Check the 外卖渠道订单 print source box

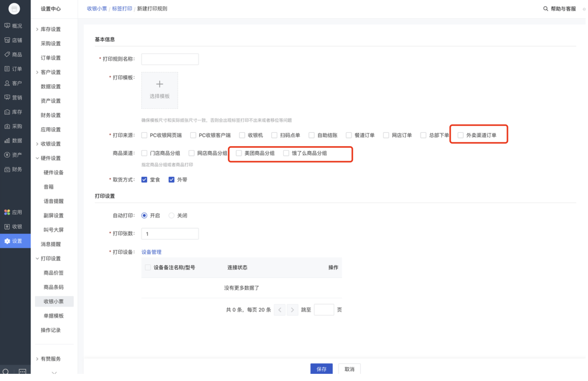tap(461, 135)
